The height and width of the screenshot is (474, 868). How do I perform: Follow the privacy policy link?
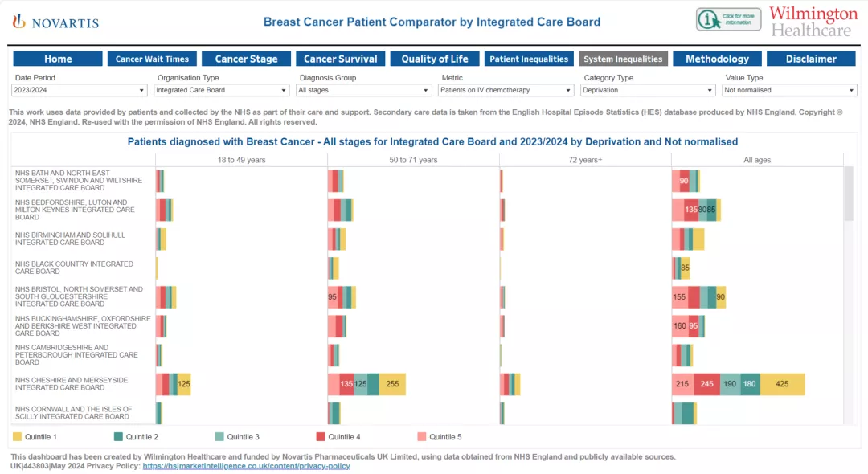tap(246, 466)
